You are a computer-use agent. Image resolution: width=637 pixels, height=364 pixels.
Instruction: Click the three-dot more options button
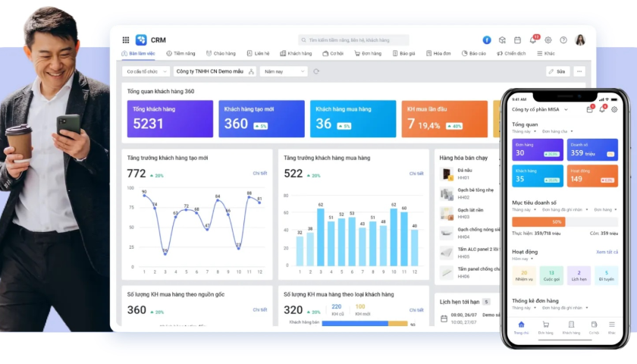579,71
